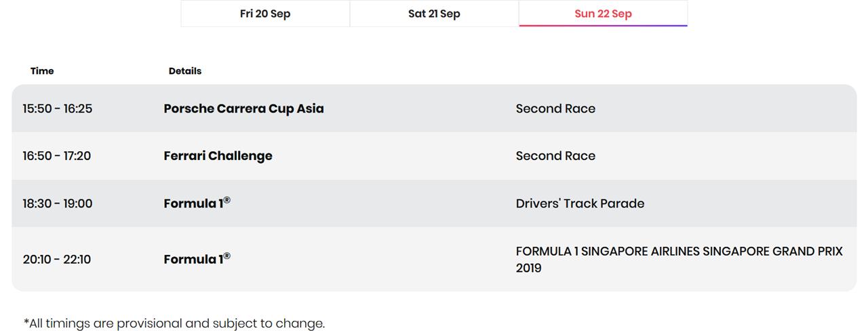The height and width of the screenshot is (331, 868).
Task: Select the Sun 22 Sep tab
Action: pyautogui.click(x=603, y=14)
